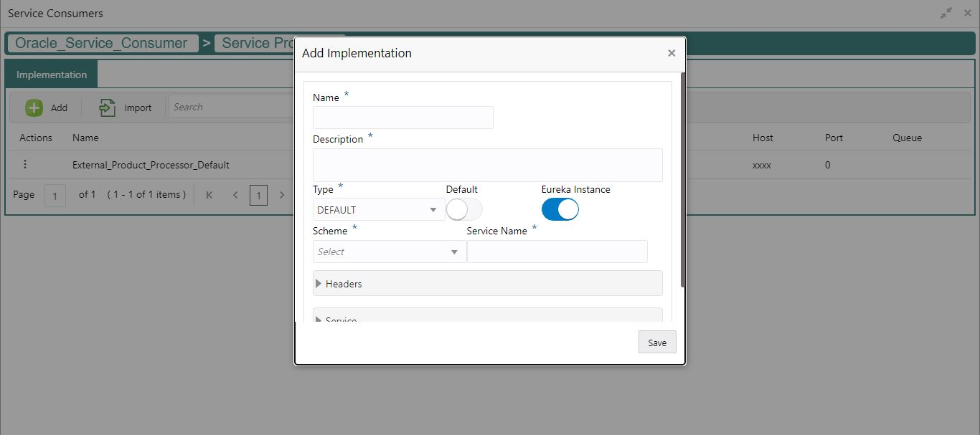Open the Type dropdown showing DEFAULT
This screenshot has width=980, height=435.
[379, 209]
